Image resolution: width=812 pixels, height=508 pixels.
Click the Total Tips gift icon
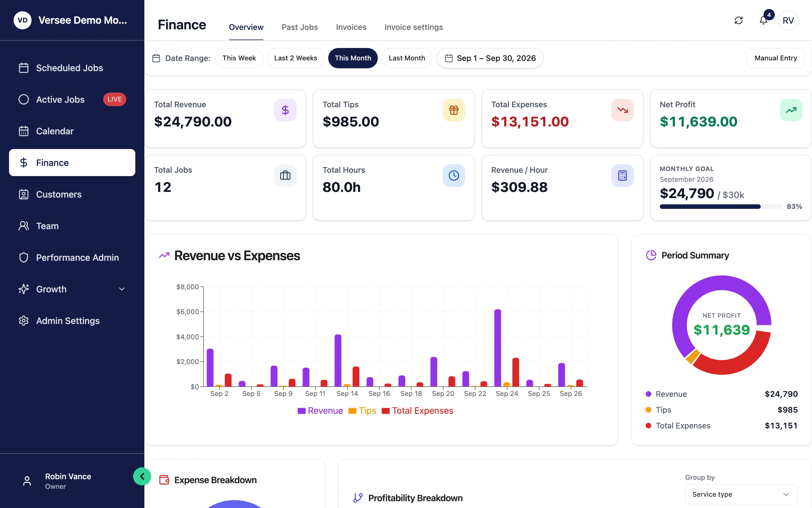[x=454, y=110]
